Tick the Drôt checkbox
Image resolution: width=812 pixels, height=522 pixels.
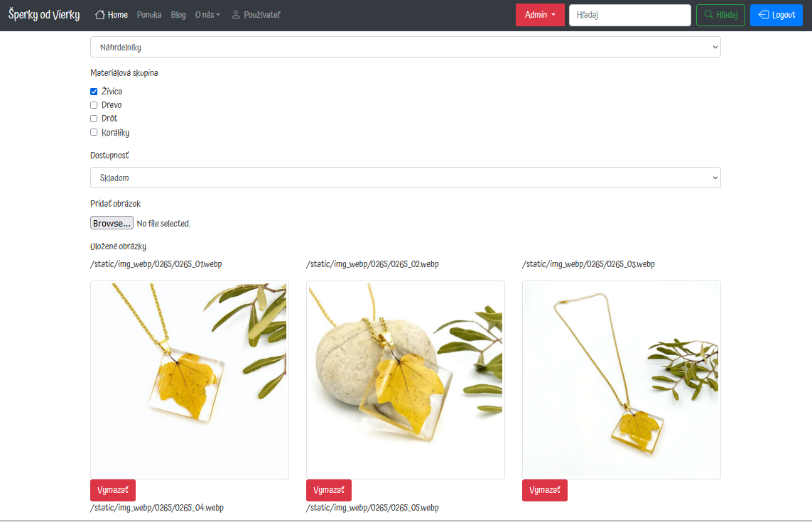click(x=94, y=119)
